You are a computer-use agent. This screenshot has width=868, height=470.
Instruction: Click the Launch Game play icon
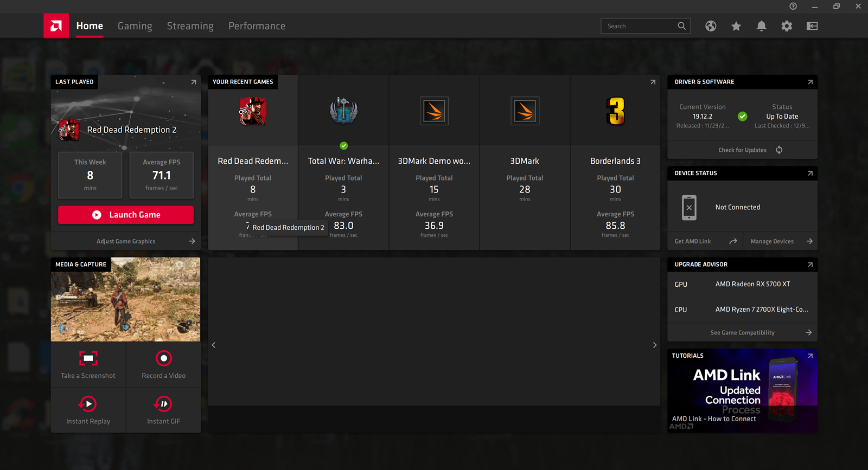pyautogui.click(x=97, y=215)
